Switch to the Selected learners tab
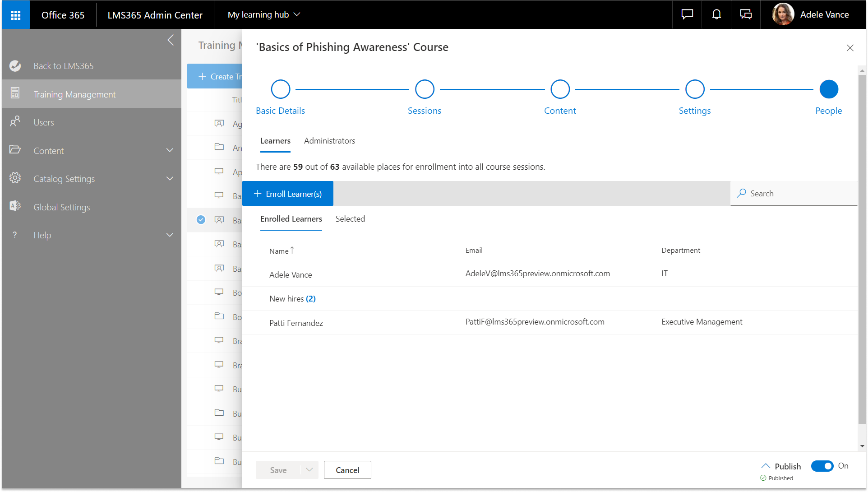Viewport: 868px width, 492px height. (x=350, y=219)
